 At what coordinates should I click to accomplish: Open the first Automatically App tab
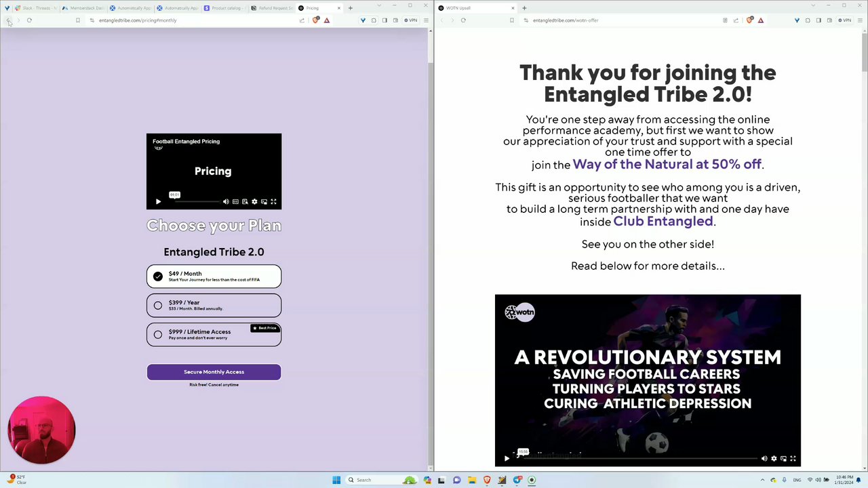pyautogui.click(x=130, y=8)
